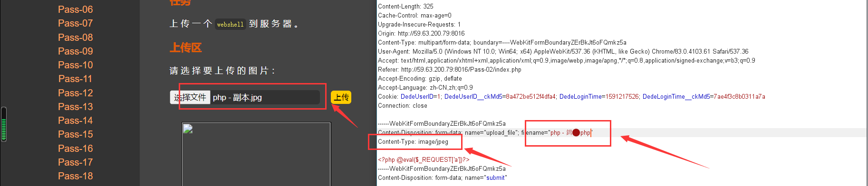
Task: Click the broken image placeholder icon
Action: pos(188,129)
